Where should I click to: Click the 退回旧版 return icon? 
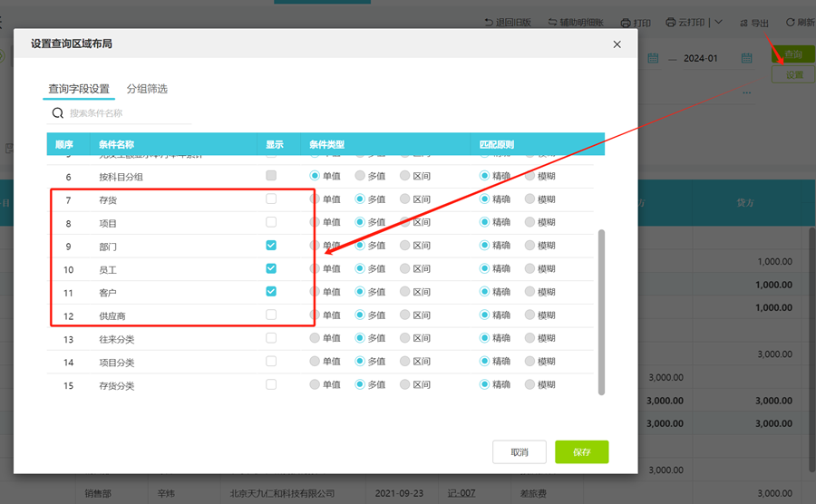point(489,23)
